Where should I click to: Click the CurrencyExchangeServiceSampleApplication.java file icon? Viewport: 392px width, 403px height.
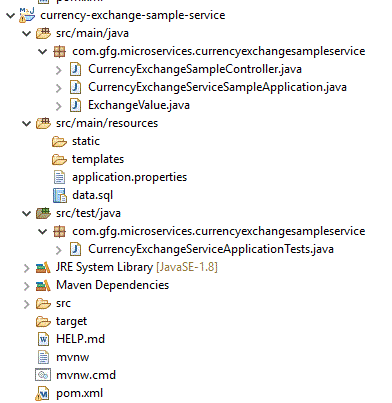click(x=76, y=87)
